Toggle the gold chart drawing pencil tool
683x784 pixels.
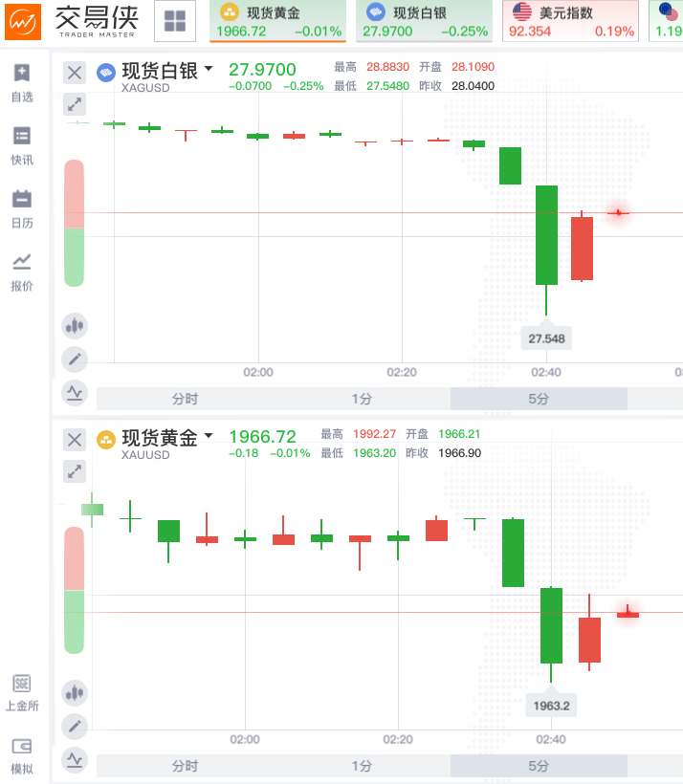(75, 727)
